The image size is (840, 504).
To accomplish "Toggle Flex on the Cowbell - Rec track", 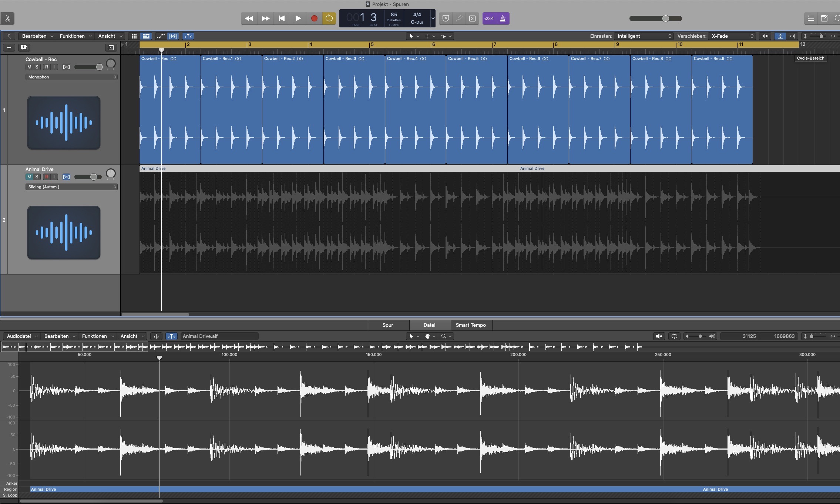I will tap(66, 67).
